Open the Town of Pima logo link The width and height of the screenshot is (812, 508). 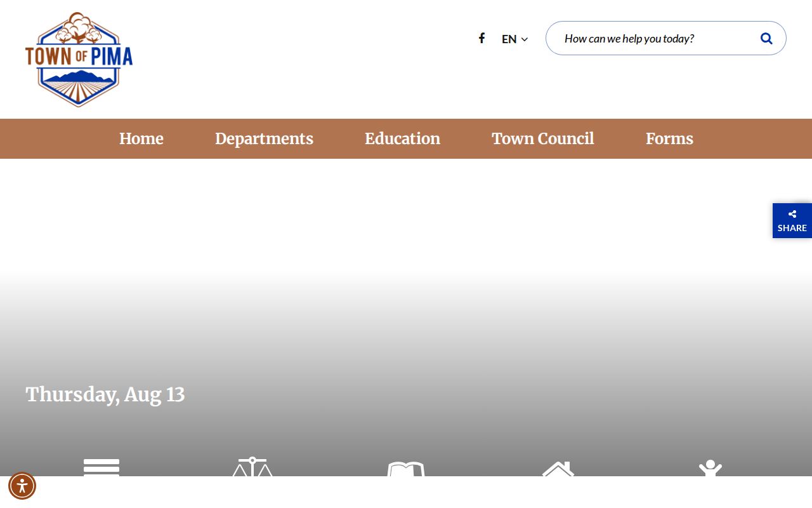click(79, 60)
